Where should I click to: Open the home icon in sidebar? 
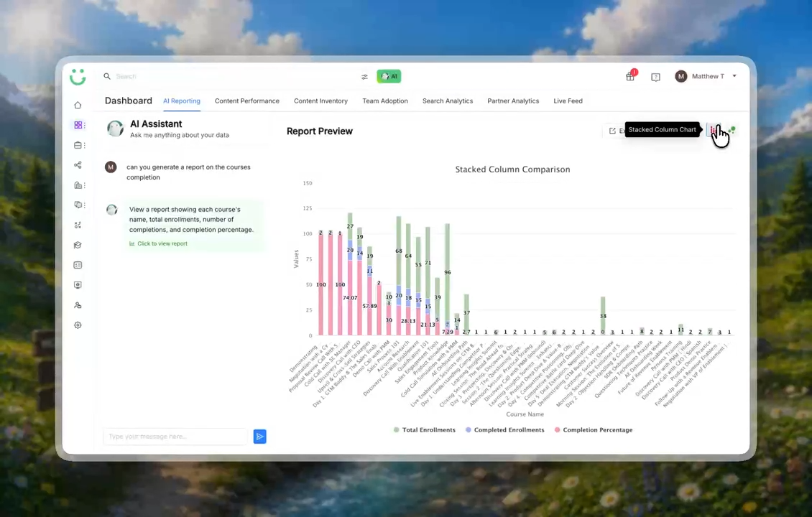78,105
